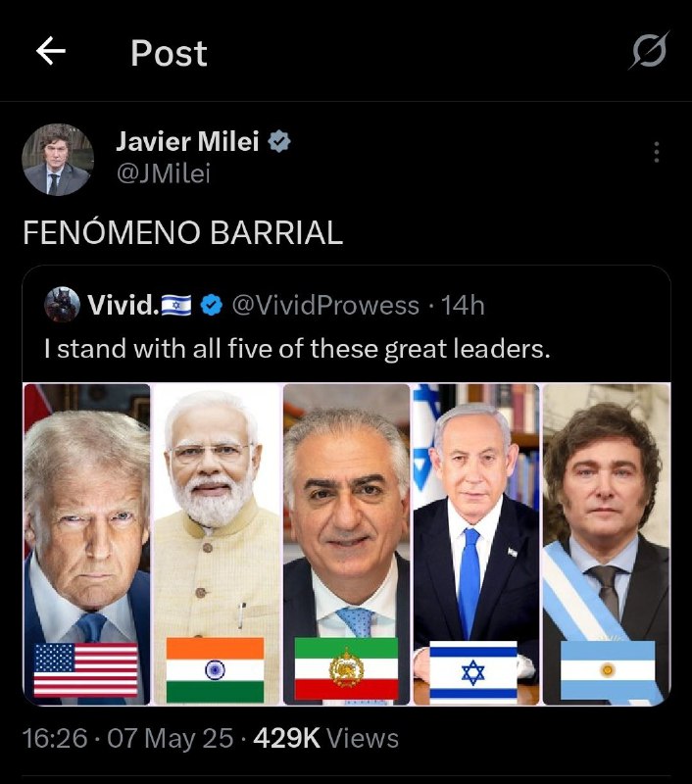Click the quoted post's 14h timestamp
The image size is (692, 784).
click(x=464, y=306)
